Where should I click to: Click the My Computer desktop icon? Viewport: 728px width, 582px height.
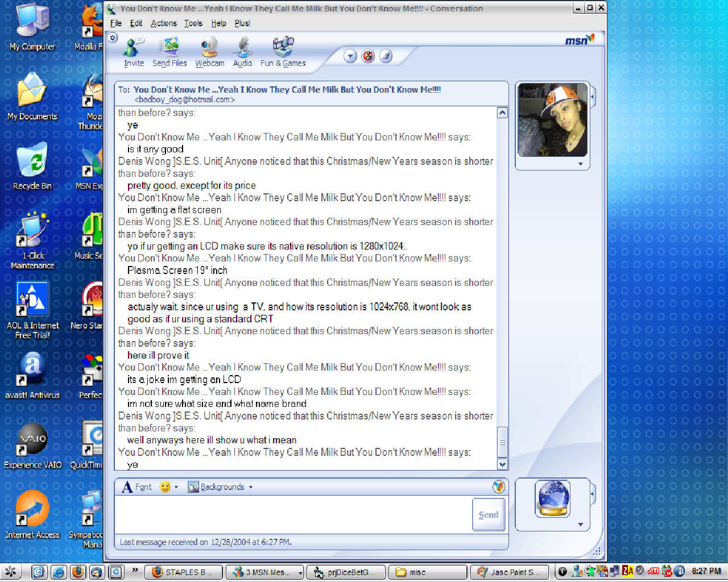32,27
